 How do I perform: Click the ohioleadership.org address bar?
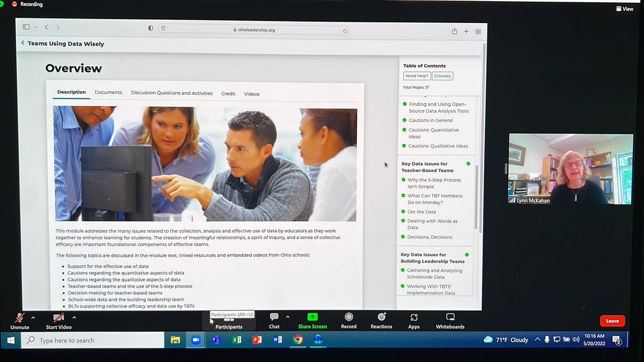(x=254, y=30)
